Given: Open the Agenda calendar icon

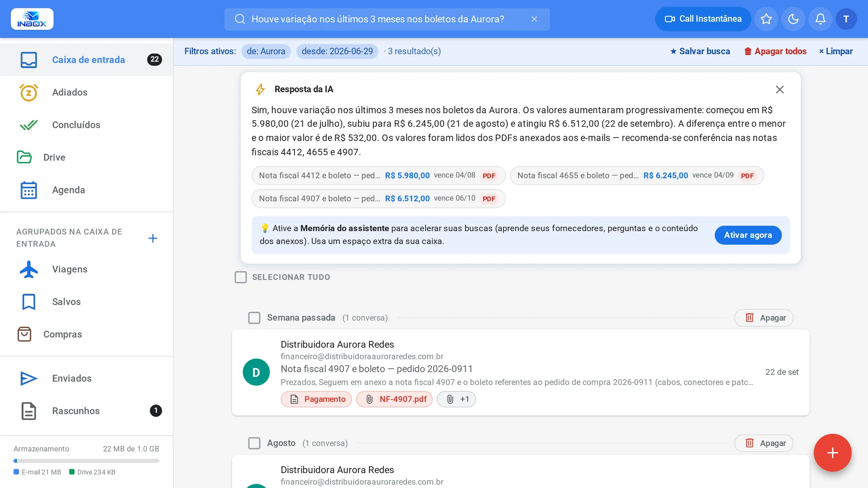Looking at the screenshot, I should [x=28, y=190].
